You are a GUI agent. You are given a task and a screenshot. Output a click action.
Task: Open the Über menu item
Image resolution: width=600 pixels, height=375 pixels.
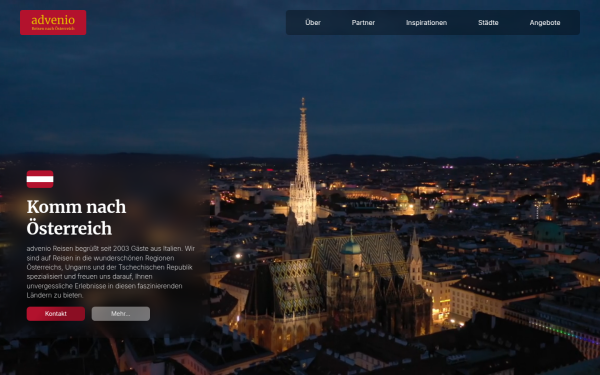coord(313,23)
